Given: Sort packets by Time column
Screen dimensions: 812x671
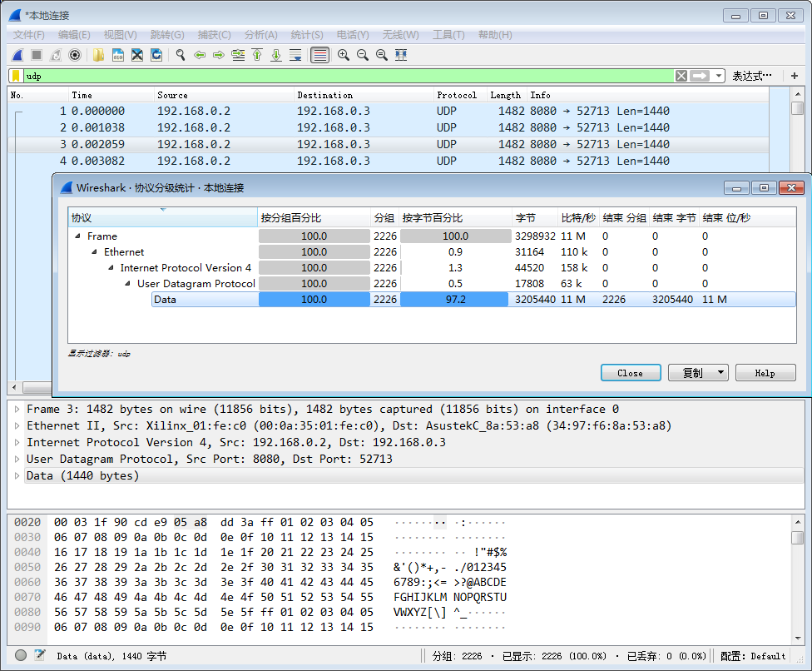Looking at the screenshot, I should [111, 96].
